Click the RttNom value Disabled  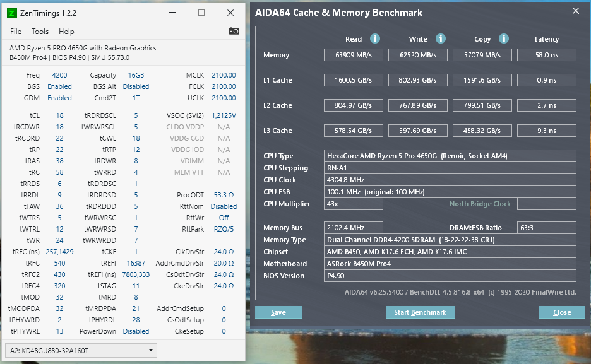click(224, 206)
